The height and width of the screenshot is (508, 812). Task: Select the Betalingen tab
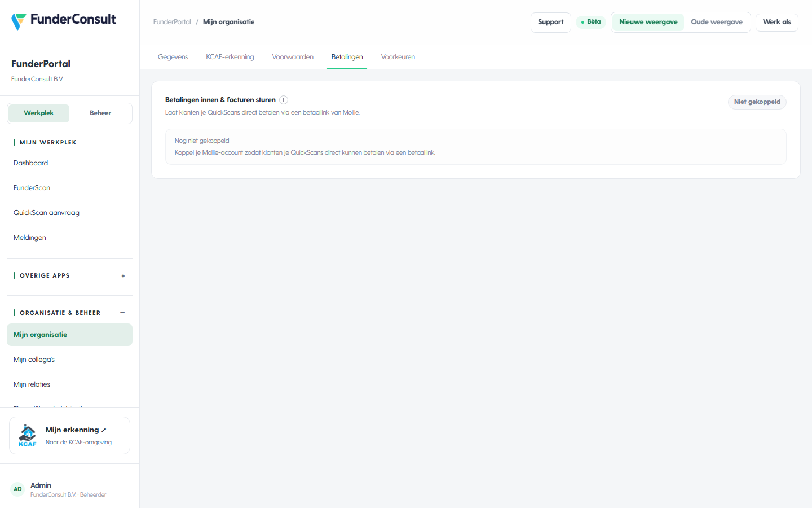pyautogui.click(x=347, y=57)
